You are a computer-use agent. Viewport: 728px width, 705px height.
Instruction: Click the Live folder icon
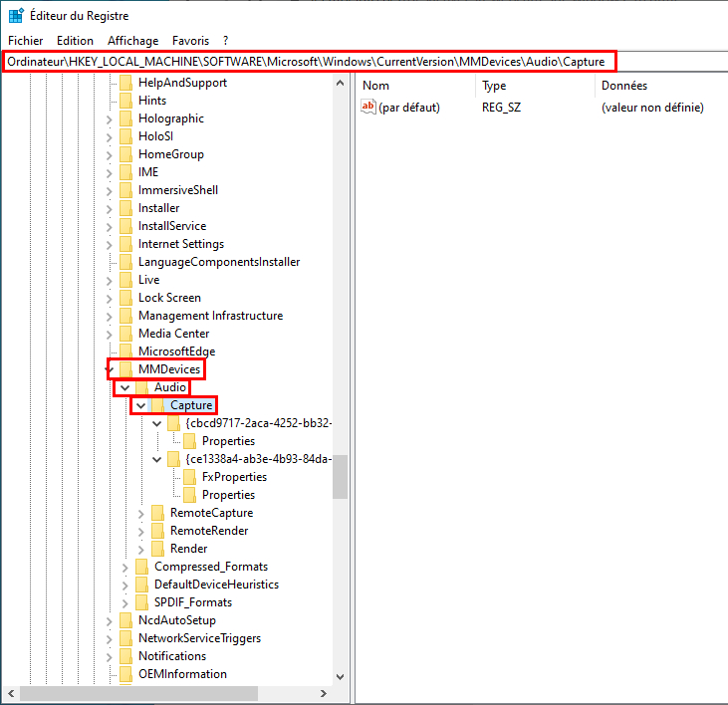(125, 280)
